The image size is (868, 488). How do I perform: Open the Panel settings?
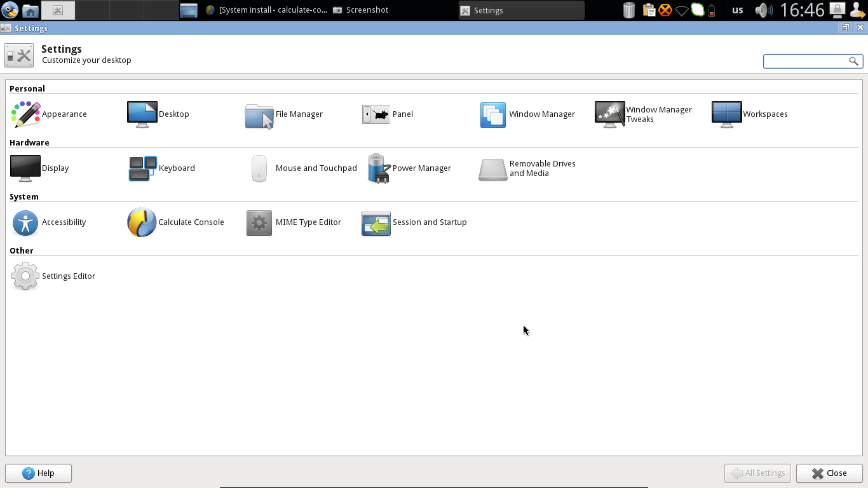(x=389, y=114)
